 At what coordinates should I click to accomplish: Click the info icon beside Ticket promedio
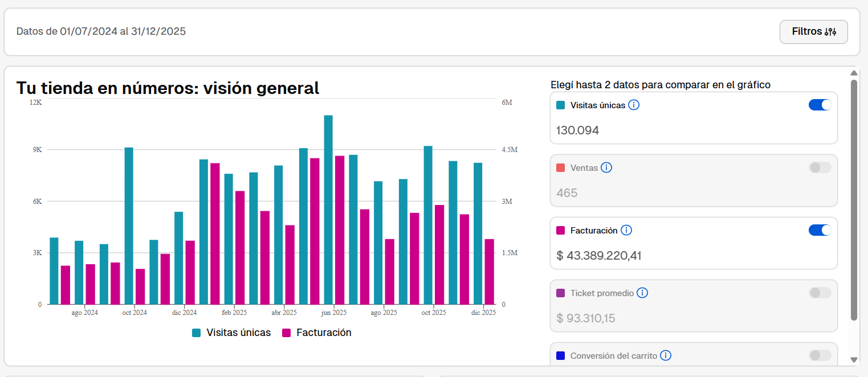tap(642, 293)
